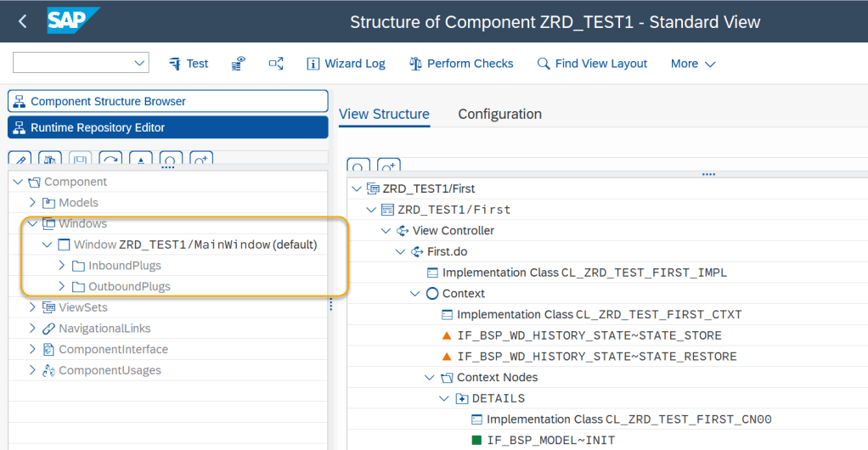Collapse the View Controller node

[386, 231]
